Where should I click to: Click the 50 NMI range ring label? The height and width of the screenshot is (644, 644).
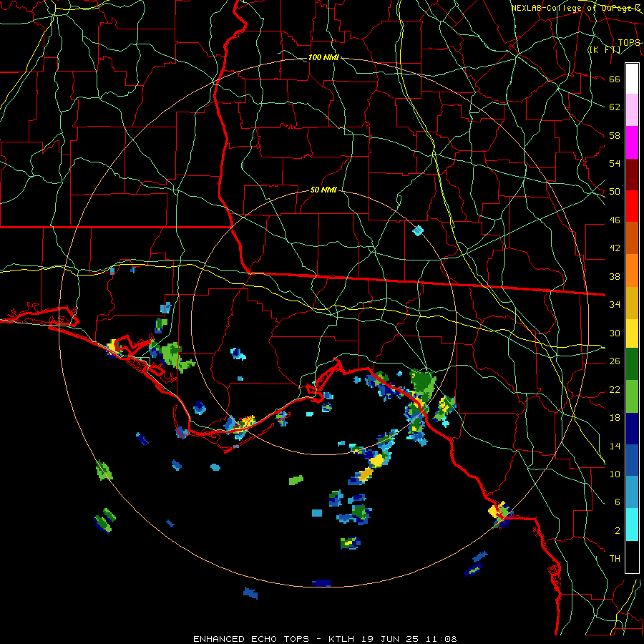point(323,190)
